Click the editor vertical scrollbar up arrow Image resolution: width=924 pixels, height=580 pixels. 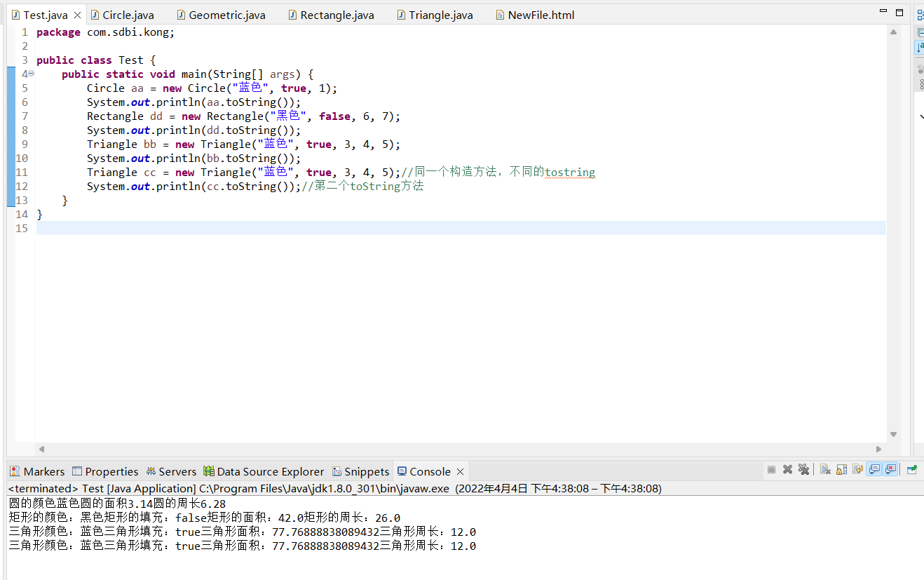[893, 32]
